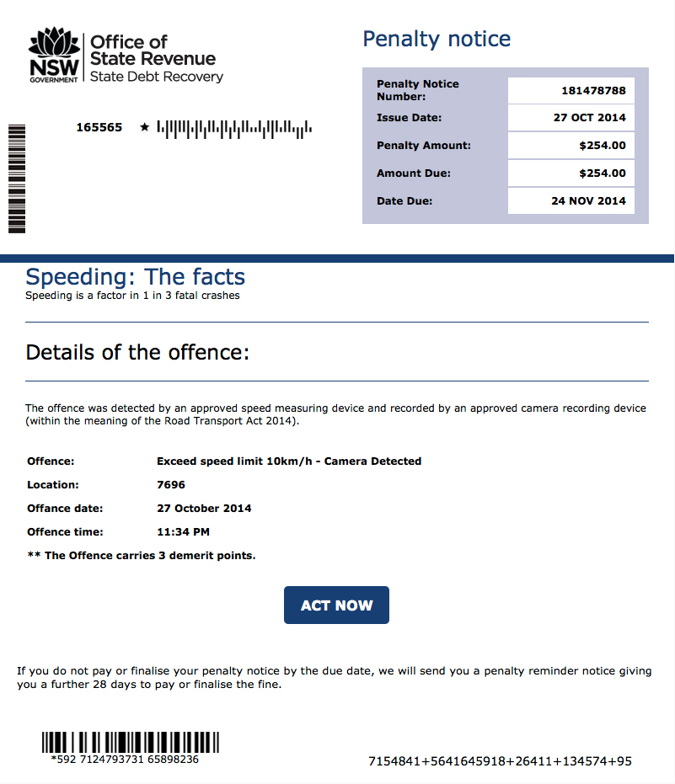This screenshot has height=784, width=675.
Task: Click the ACT NOW button
Action: coord(336,605)
